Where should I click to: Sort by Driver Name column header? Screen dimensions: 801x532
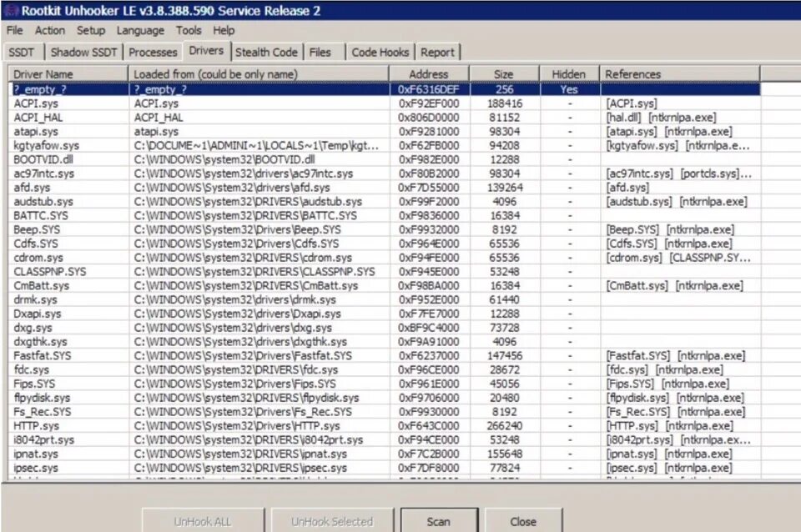tap(68, 74)
